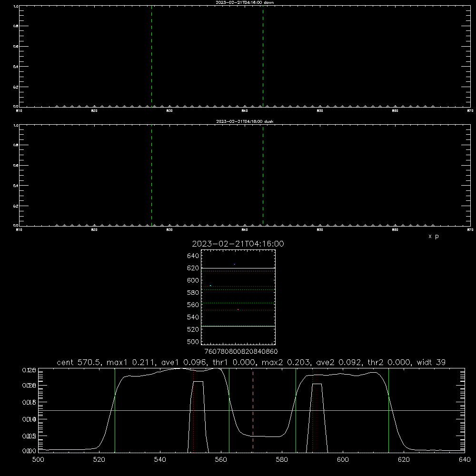Click the '2023-02-21T04:16:00 dusk' plot title
Screen dimensions: 476x476
(245, 121)
